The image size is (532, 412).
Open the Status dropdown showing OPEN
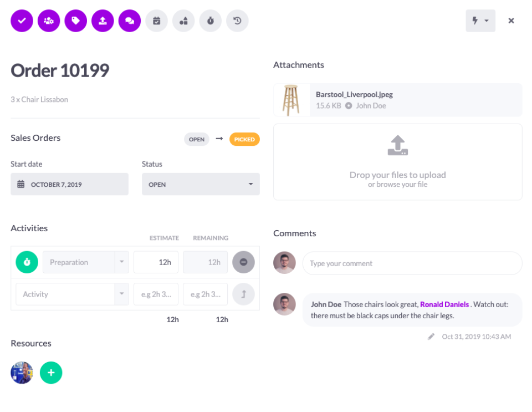pyautogui.click(x=201, y=184)
